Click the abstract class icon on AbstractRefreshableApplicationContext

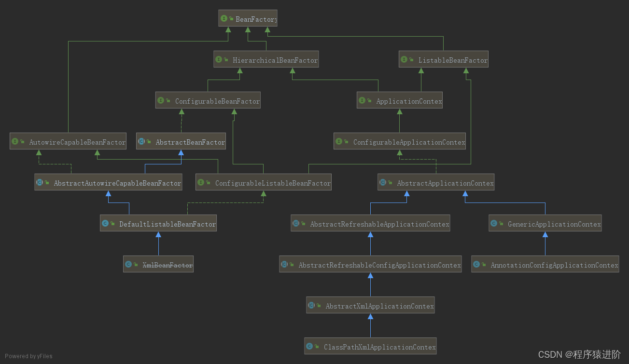point(296,224)
